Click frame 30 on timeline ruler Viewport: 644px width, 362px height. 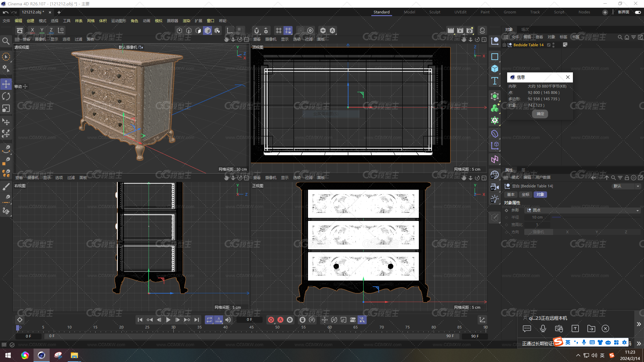click(173, 327)
